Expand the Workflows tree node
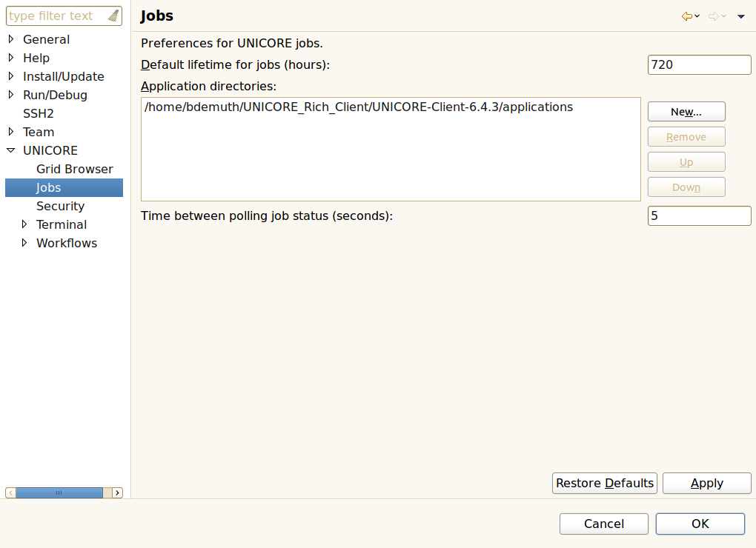The image size is (756, 548). tap(24, 243)
